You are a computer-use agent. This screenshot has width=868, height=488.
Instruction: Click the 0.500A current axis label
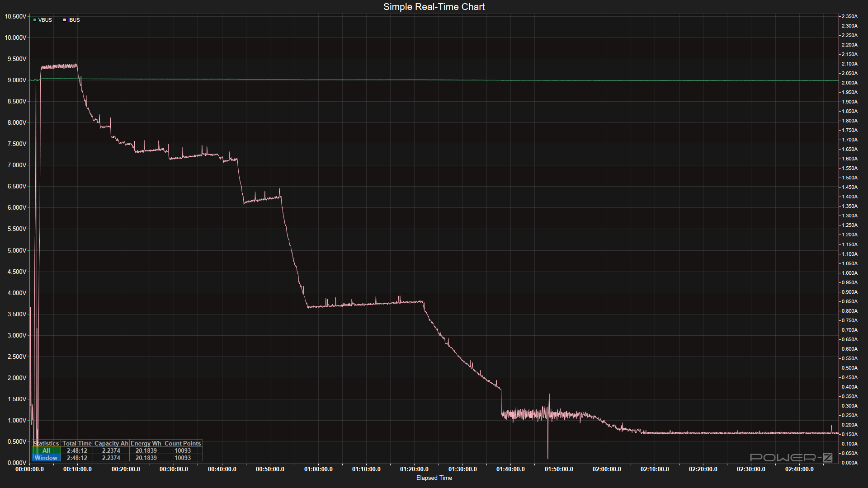849,368
